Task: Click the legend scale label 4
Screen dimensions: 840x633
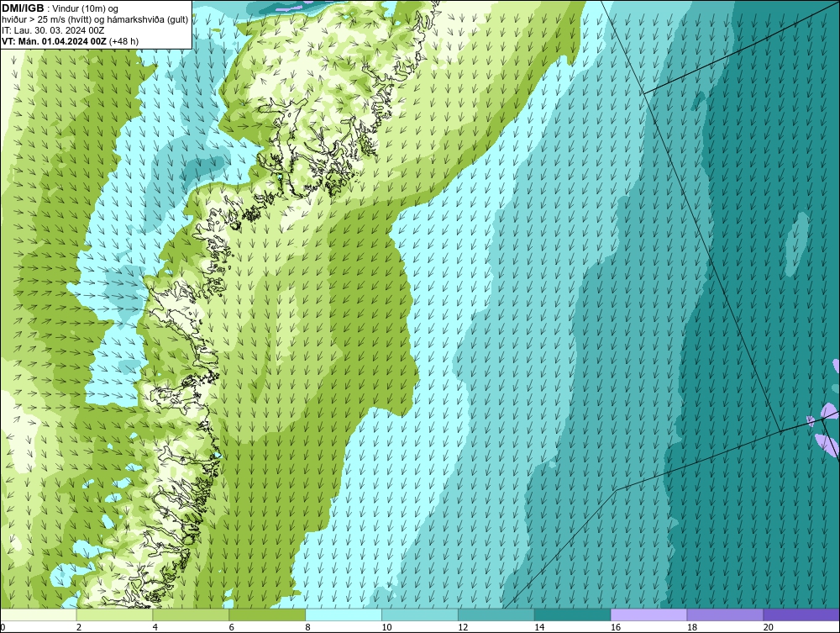Action: coord(155,627)
